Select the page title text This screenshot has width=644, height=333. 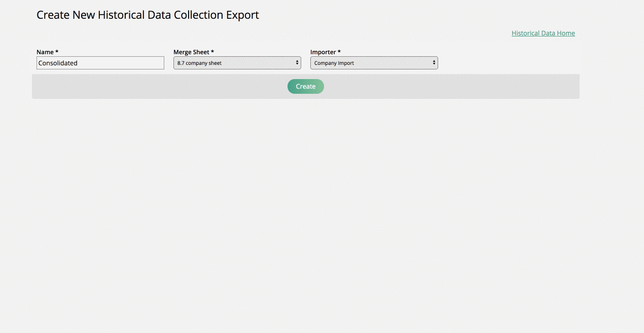[148, 15]
